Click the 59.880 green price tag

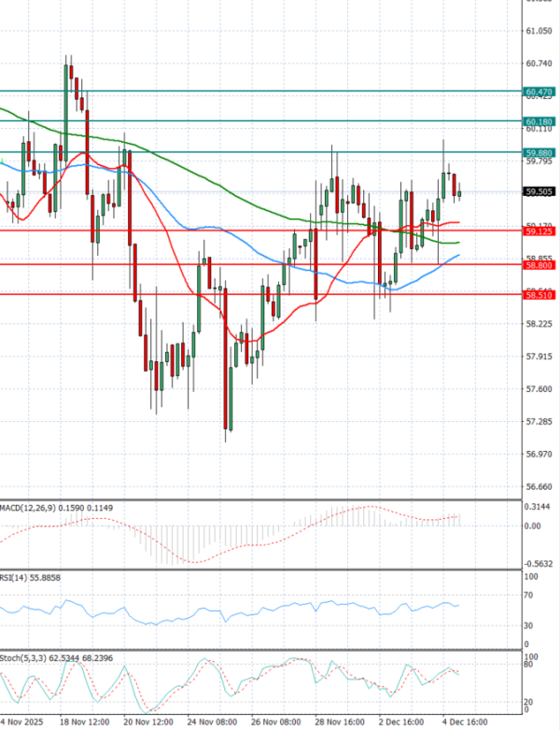540,152
